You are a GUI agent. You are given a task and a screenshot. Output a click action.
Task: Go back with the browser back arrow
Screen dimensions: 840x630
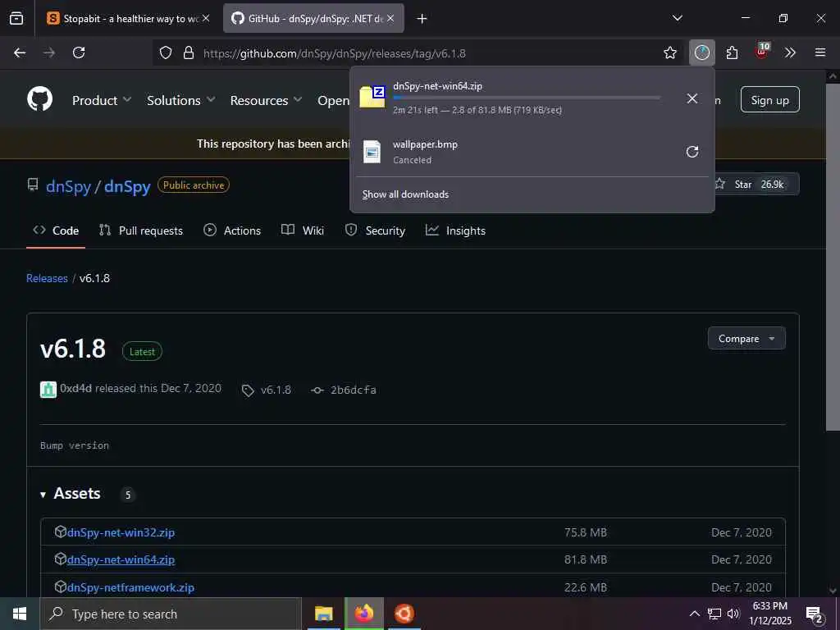20,52
